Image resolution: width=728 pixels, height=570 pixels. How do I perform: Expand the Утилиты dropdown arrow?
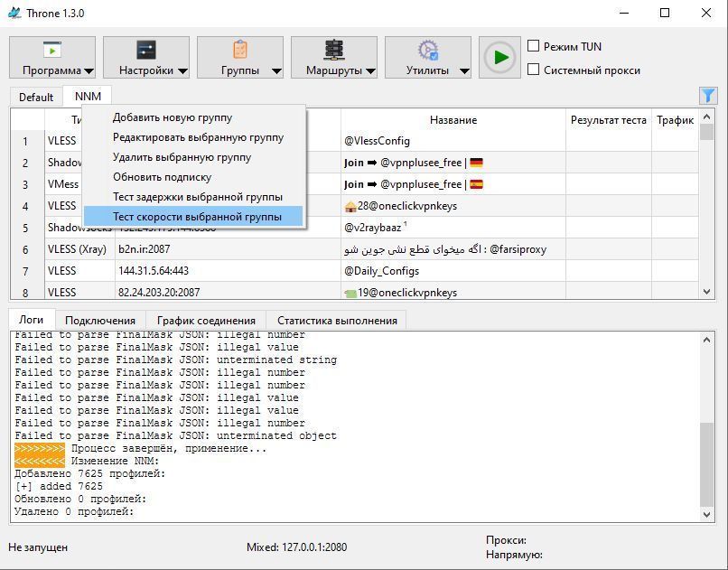click(x=464, y=71)
